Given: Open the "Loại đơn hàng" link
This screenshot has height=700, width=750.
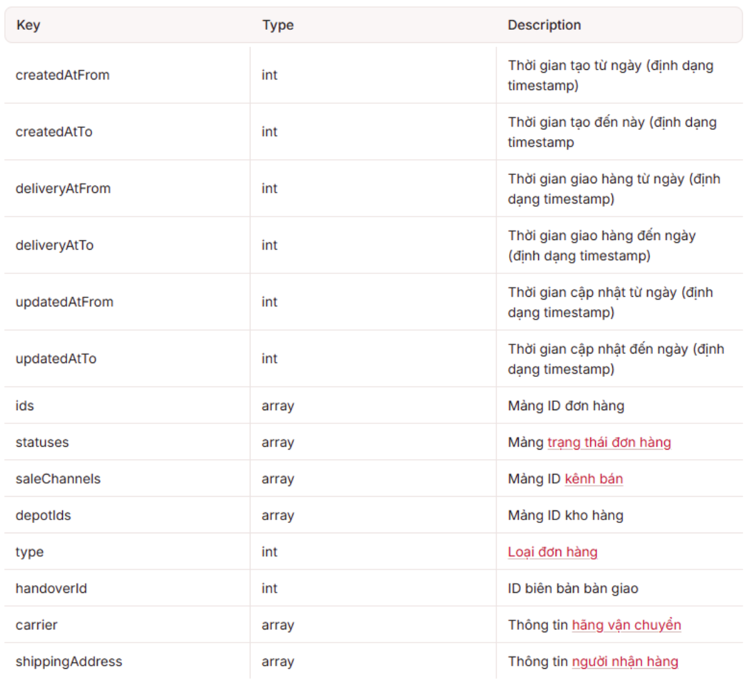Looking at the screenshot, I should point(552,552).
